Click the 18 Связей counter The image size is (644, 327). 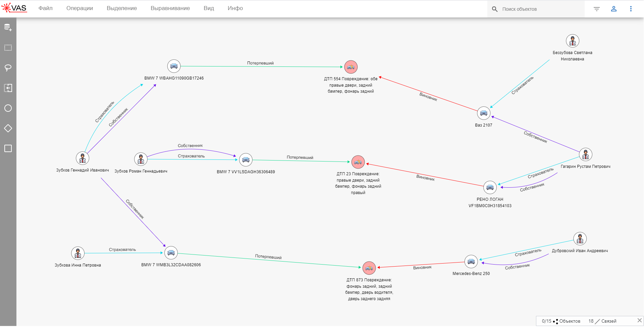602,321
